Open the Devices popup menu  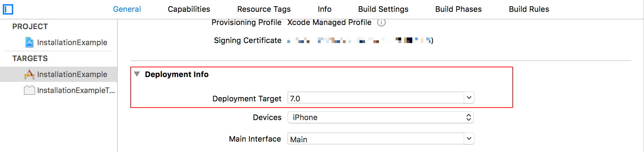click(x=381, y=117)
